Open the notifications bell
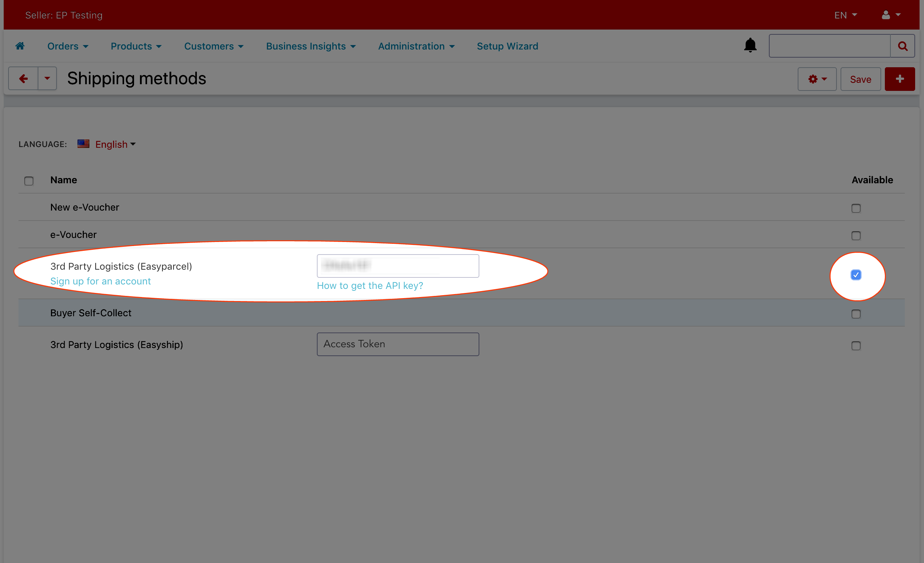 [750, 45]
